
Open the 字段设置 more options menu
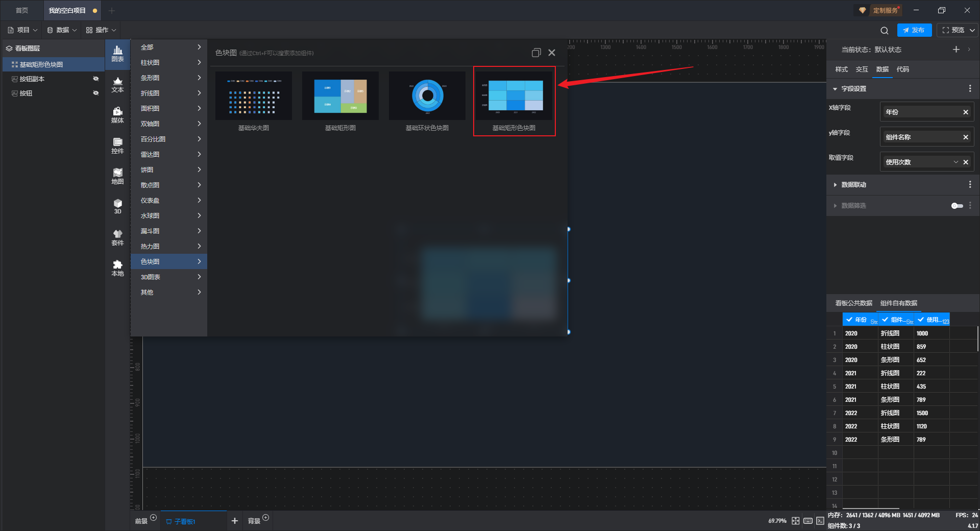click(970, 89)
